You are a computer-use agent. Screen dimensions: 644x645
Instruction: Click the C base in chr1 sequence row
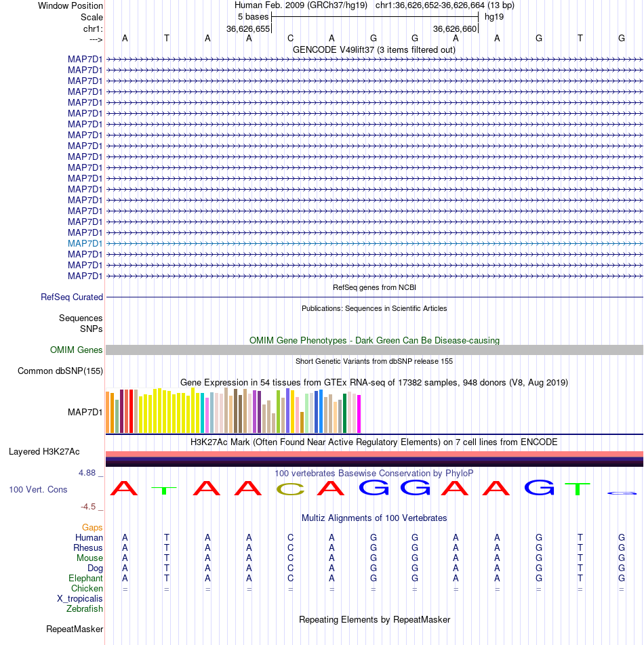(x=291, y=38)
